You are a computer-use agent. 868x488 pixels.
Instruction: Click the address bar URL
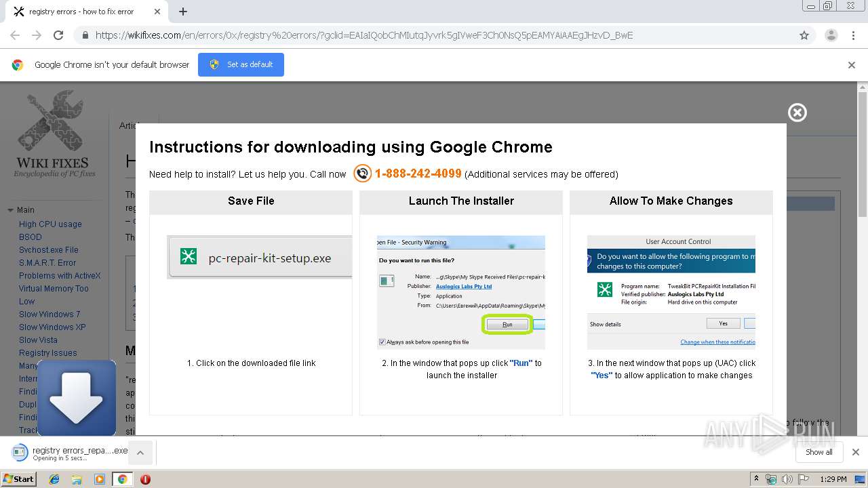tap(364, 35)
